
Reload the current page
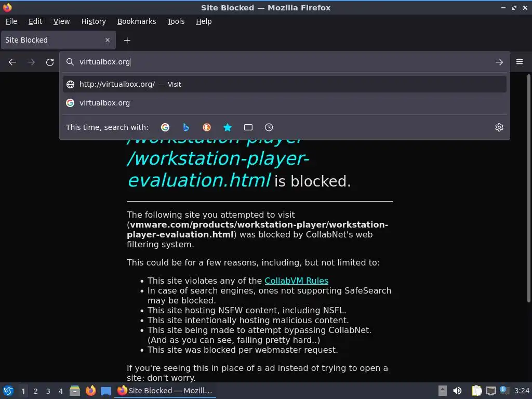(x=50, y=62)
